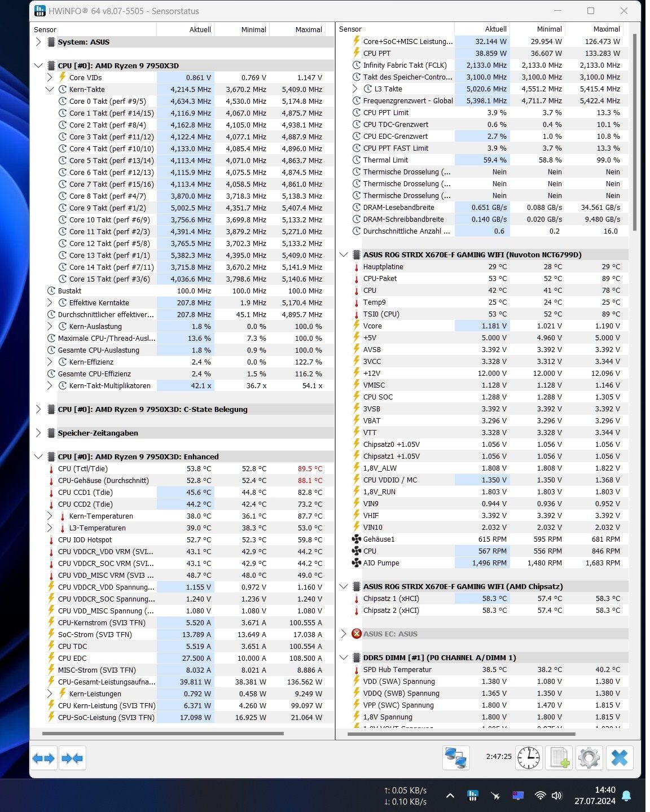The image size is (650, 812).
Task: Collapse the DDR5 DIMM [#1] group
Action: click(343, 657)
